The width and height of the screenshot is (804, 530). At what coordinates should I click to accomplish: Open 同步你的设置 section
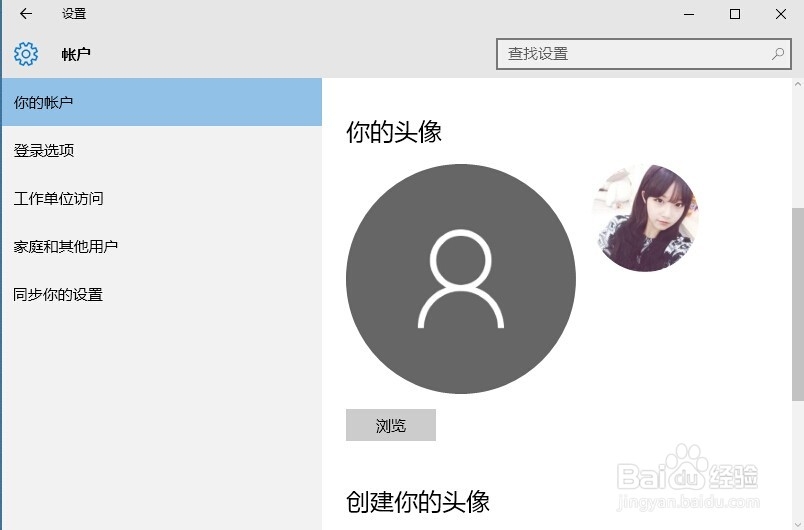(x=162, y=295)
